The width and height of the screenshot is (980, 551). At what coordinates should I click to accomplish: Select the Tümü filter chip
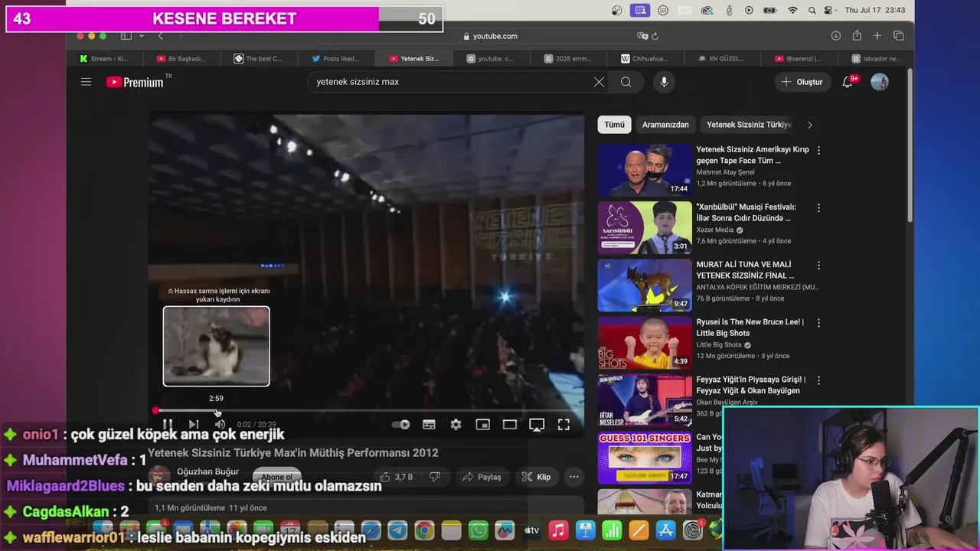coord(614,125)
